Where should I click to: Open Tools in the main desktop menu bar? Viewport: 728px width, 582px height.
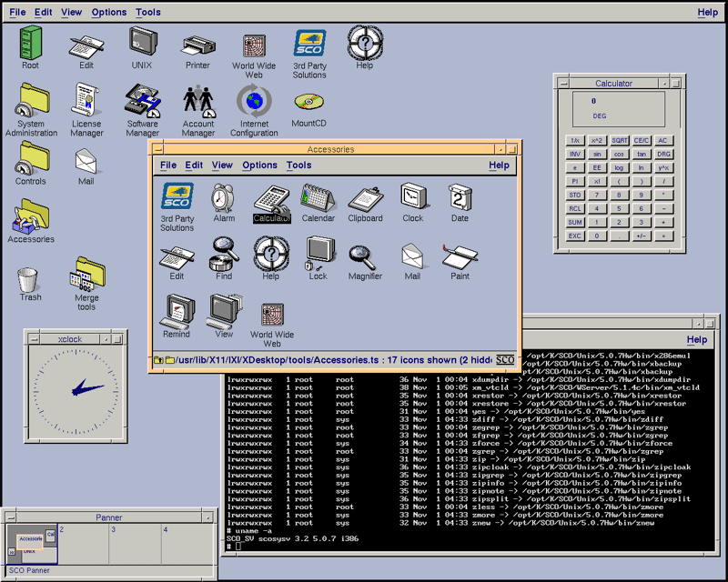147,13
